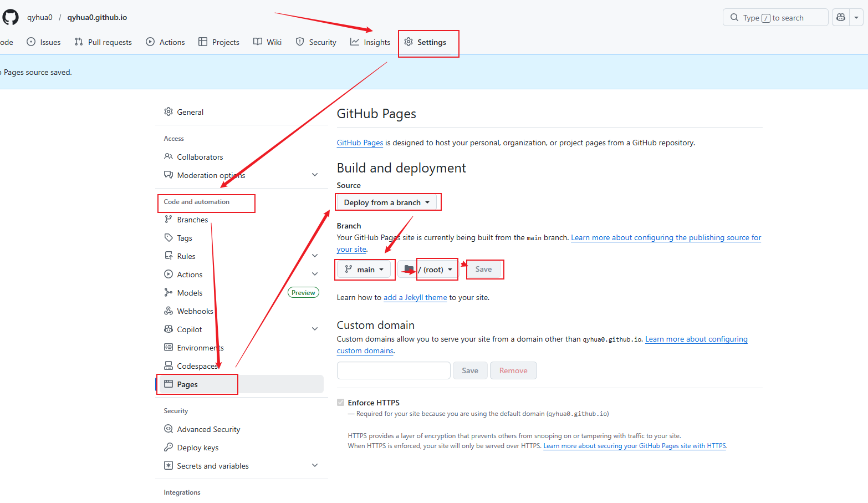Click the search magnifier icon
Image resolution: width=868 pixels, height=503 pixels.
point(734,18)
